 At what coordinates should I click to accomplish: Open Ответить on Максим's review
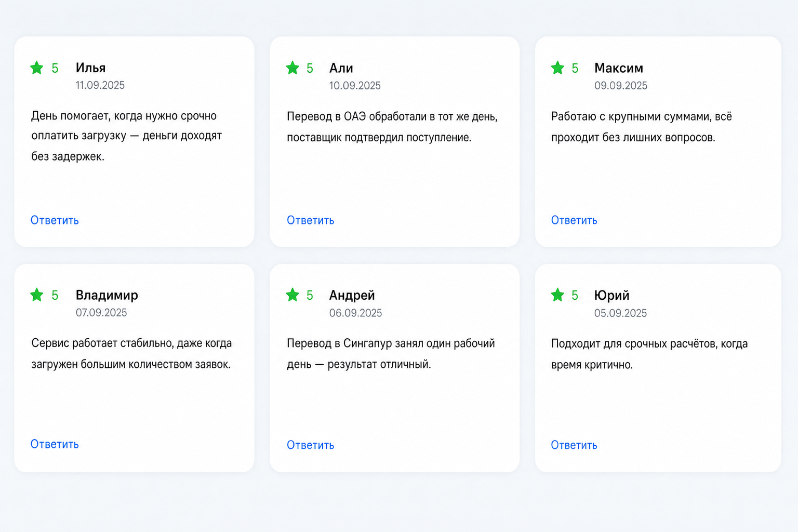[574, 220]
